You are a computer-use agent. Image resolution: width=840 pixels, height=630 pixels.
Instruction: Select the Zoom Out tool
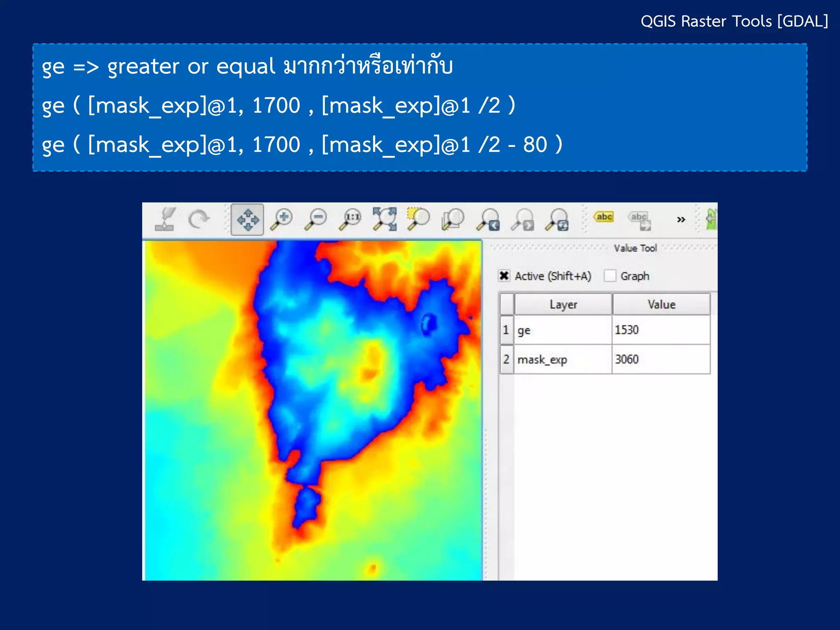316,219
